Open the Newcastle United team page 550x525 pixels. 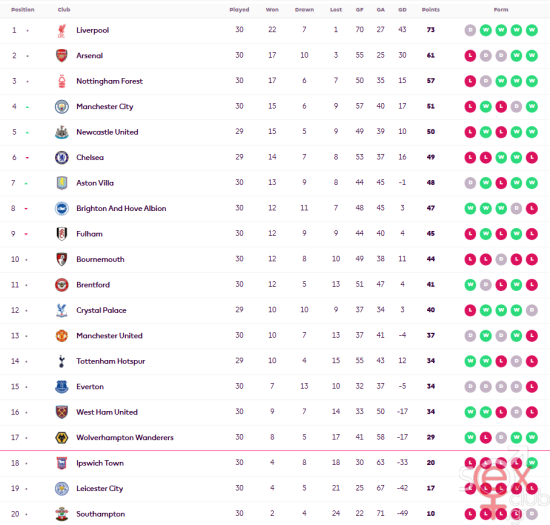pyautogui.click(x=107, y=132)
